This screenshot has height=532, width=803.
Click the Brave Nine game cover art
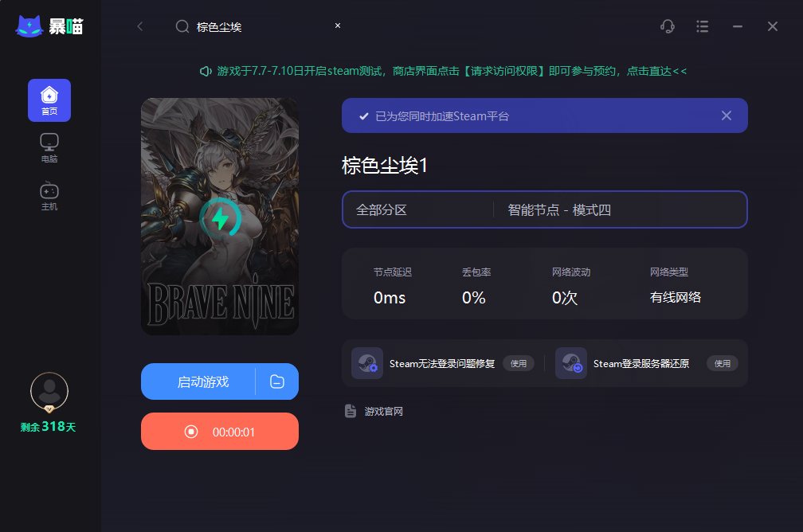(220, 217)
